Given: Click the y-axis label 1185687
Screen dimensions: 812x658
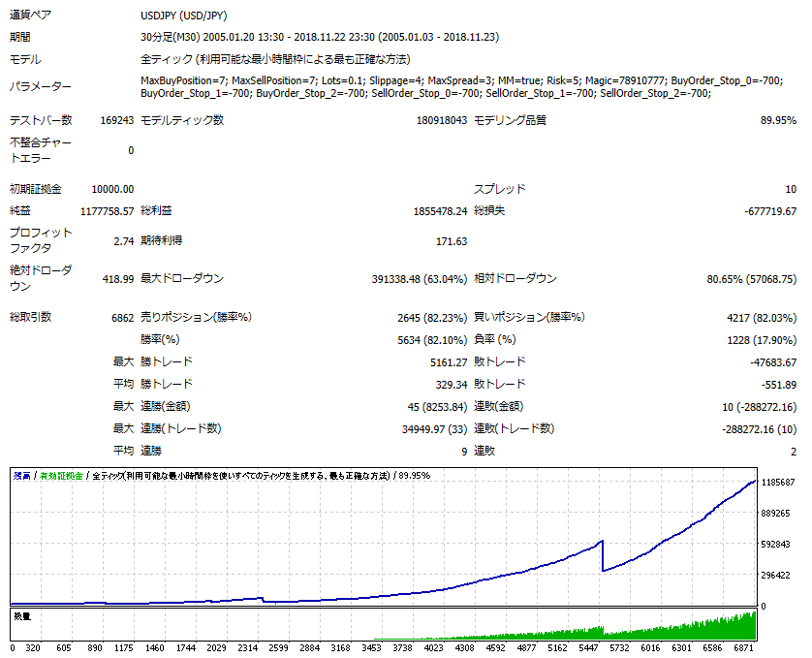Looking at the screenshot, I should [x=777, y=483].
